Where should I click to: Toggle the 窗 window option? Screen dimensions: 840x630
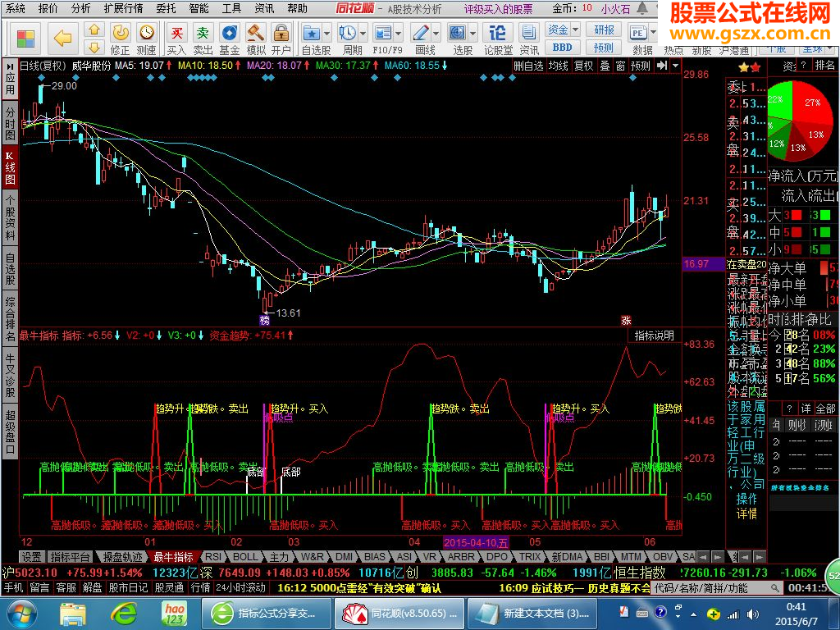tap(620, 66)
